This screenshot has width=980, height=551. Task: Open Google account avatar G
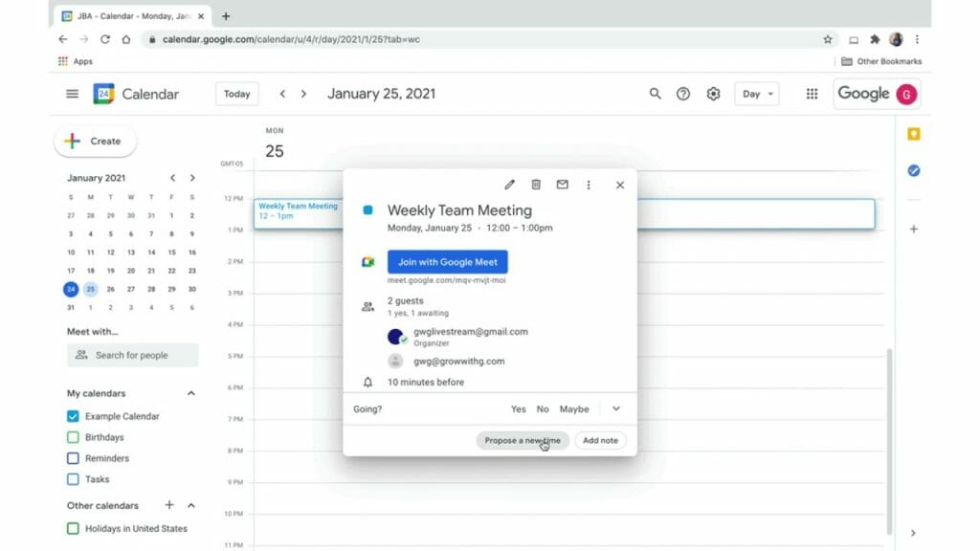pos(906,94)
